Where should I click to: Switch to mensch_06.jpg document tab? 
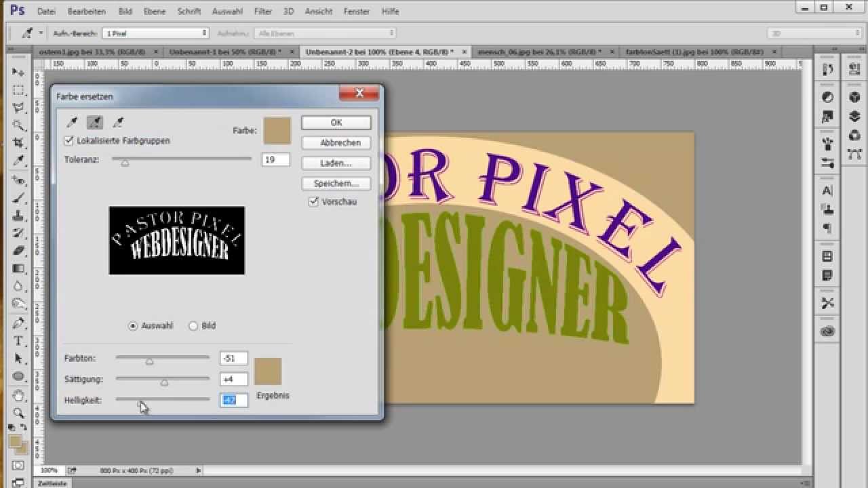[x=540, y=52]
